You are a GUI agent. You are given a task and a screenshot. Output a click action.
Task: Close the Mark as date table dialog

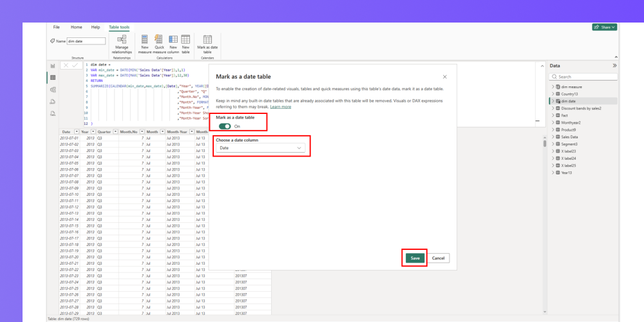click(445, 77)
